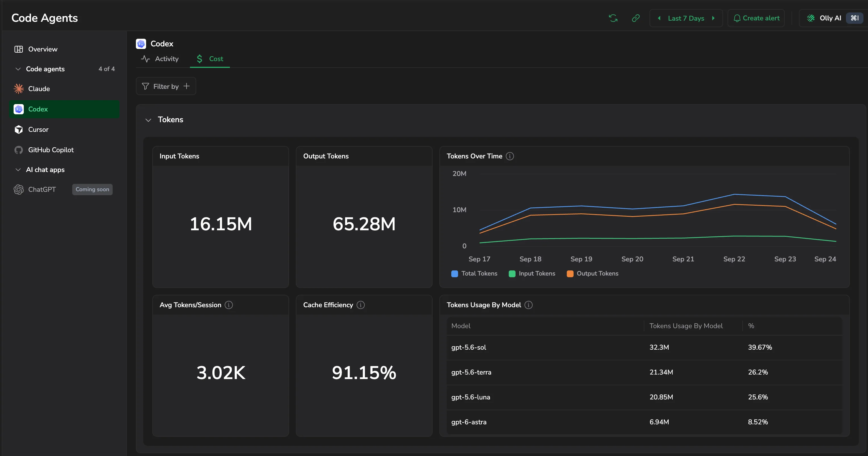Click the Coming soon badge
The image size is (868, 456).
(x=92, y=190)
